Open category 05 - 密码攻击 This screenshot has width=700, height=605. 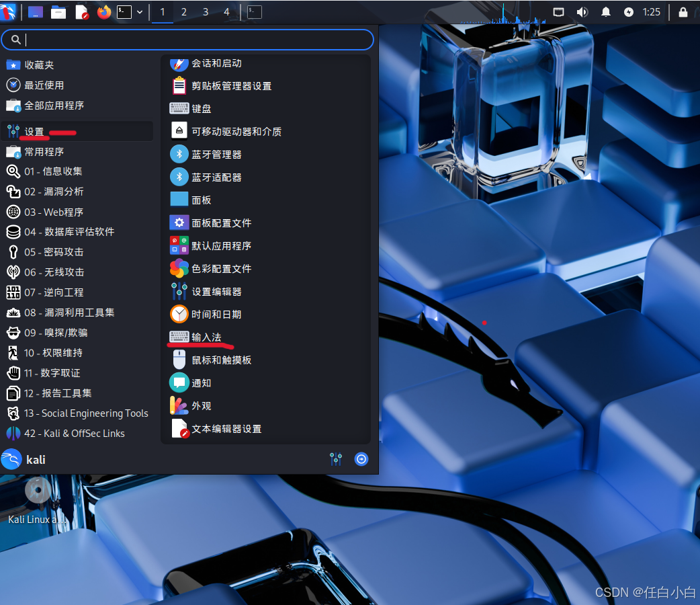click(77, 252)
